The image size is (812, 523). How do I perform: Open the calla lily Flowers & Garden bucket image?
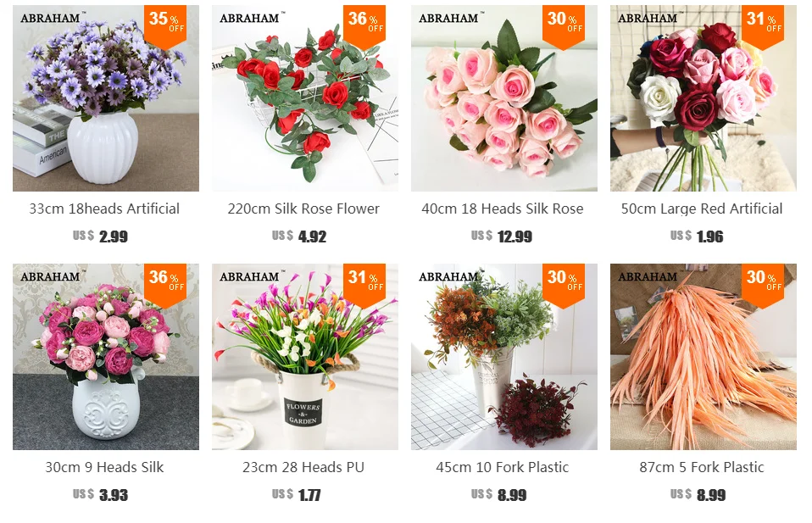305,357
